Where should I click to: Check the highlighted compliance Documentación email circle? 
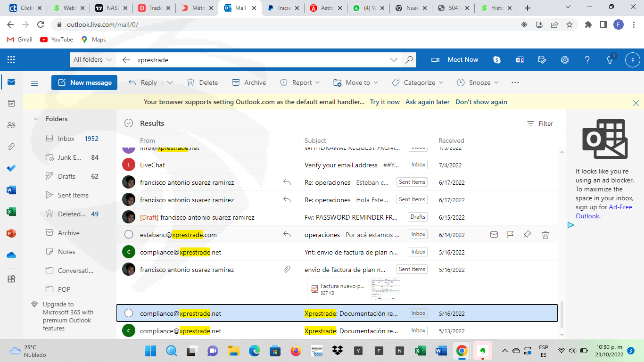[129, 313]
